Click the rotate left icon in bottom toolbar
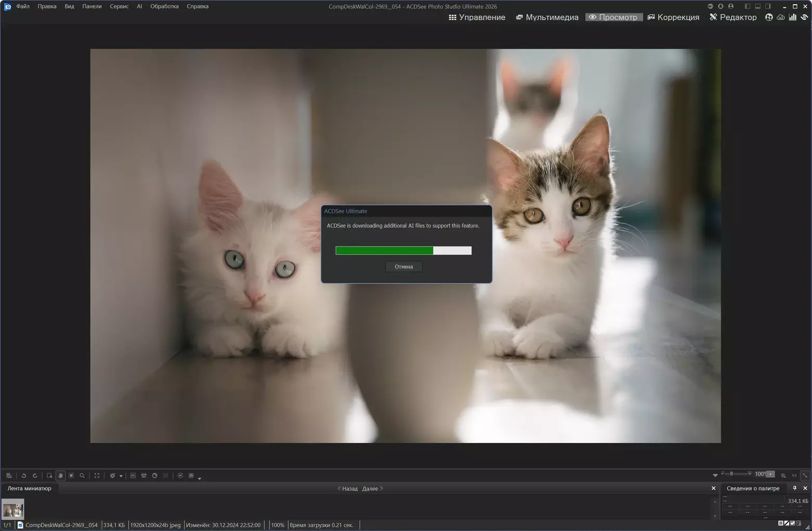This screenshot has height=531, width=812. [x=23, y=476]
